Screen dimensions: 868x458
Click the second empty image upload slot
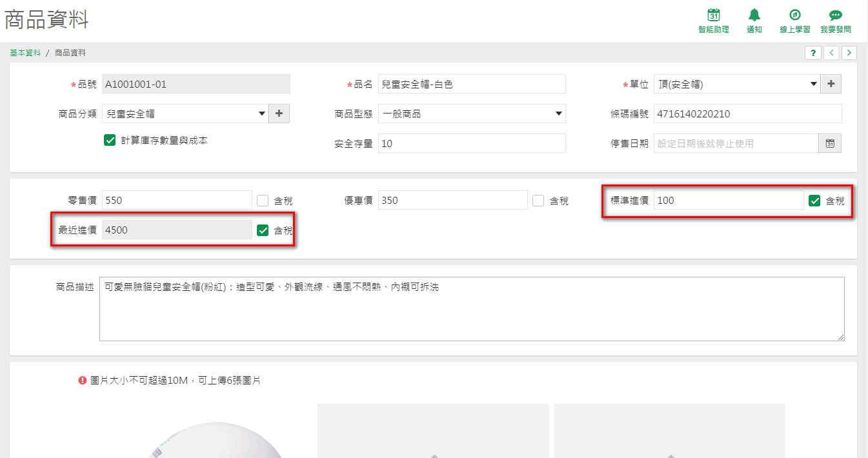[x=433, y=431]
